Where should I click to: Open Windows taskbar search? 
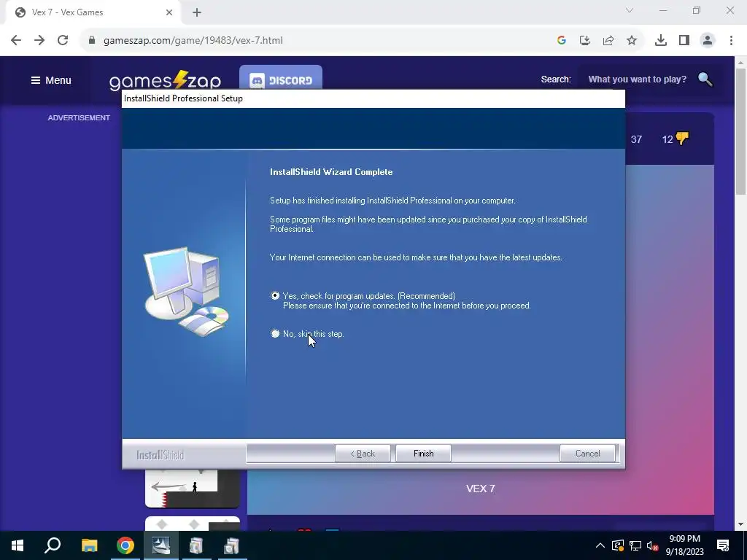(53, 545)
